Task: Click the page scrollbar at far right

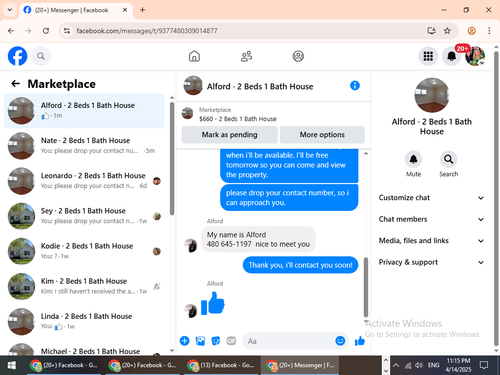Action: click(x=496, y=198)
